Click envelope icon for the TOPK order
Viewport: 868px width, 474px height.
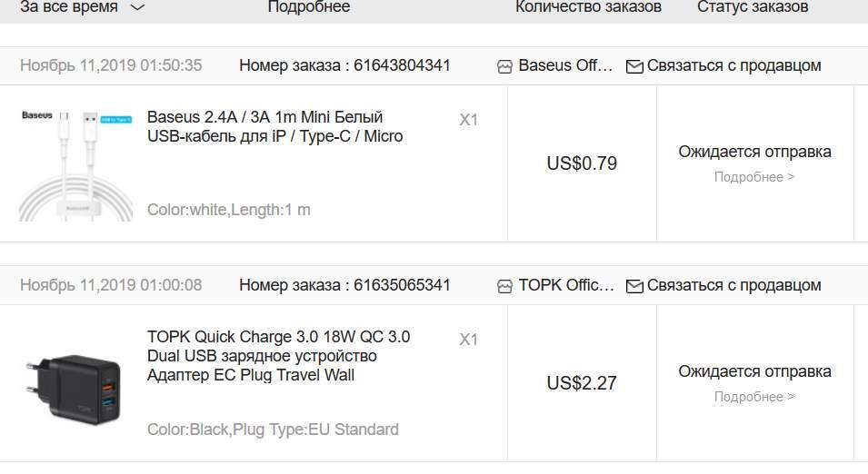coord(634,286)
